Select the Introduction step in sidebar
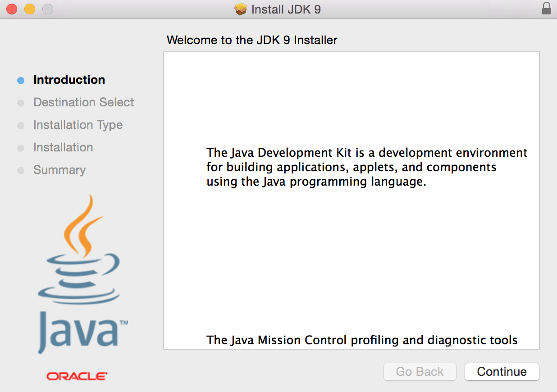Screen dimensions: 557x392 coord(69,80)
